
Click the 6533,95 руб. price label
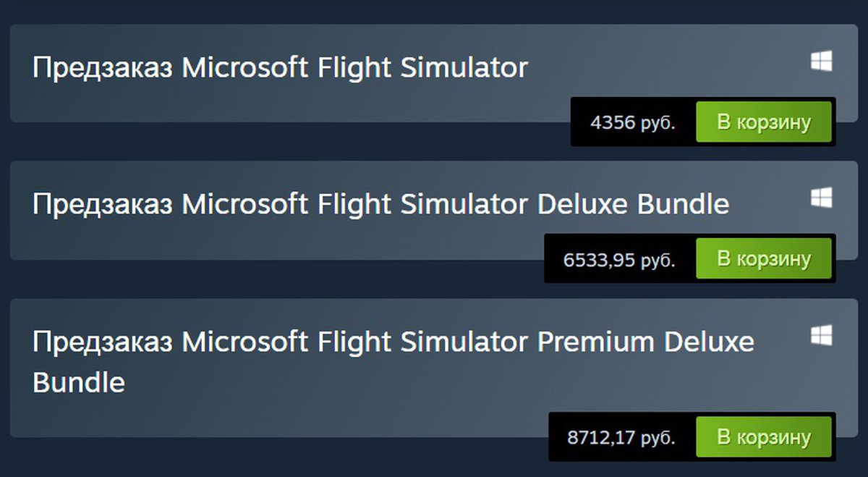[619, 260]
